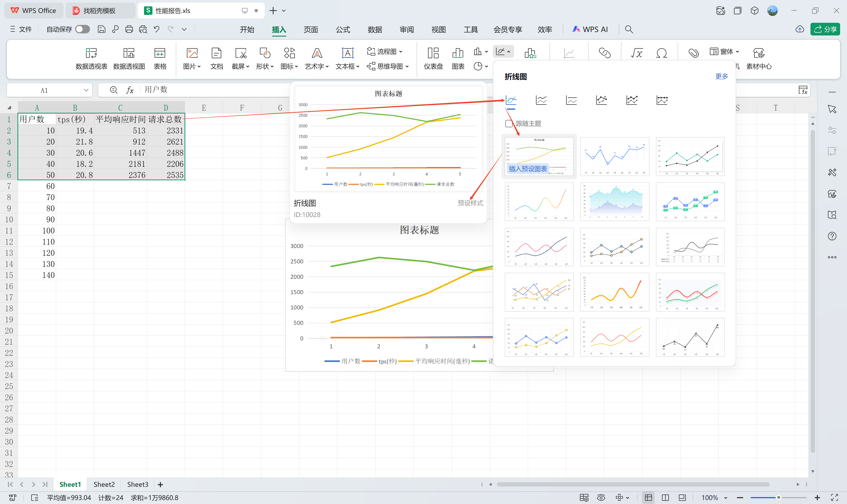Image resolution: width=847 pixels, height=504 pixels.
Task: Click the 艺术字 word art icon
Action: 317,58
